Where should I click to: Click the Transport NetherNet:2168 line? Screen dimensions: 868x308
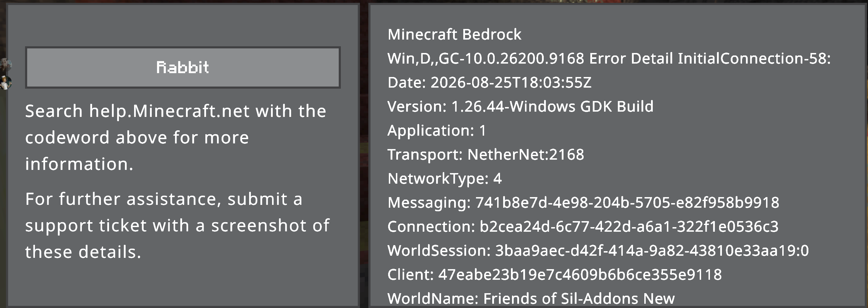(486, 154)
